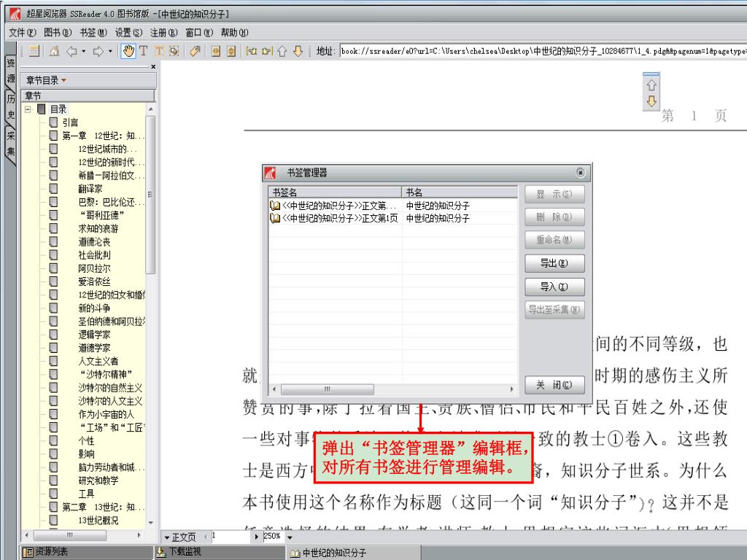
Task: Open the 窗口(W) menu
Action: point(199,32)
